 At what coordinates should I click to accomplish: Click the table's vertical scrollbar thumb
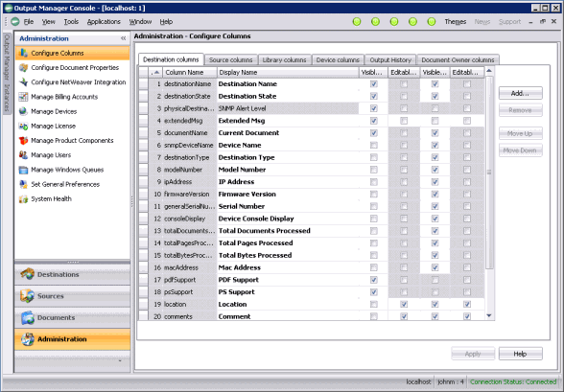pyautogui.click(x=489, y=173)
